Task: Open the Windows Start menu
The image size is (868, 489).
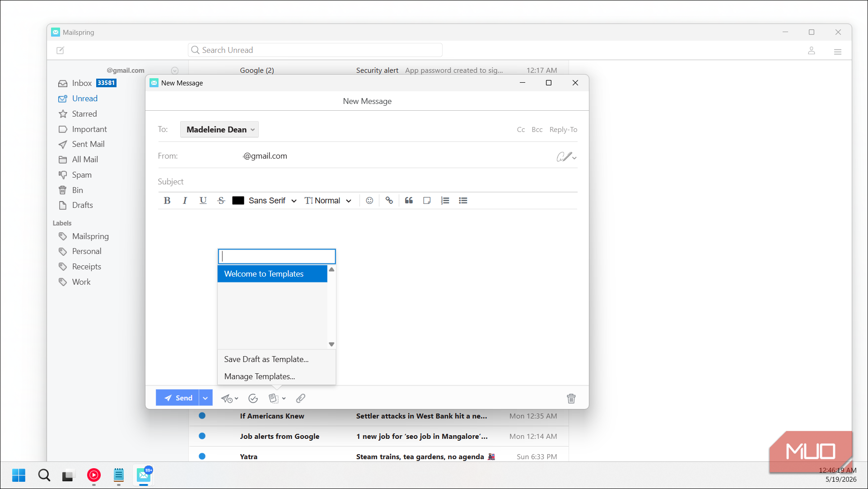Action: click(x=19, y=475)
